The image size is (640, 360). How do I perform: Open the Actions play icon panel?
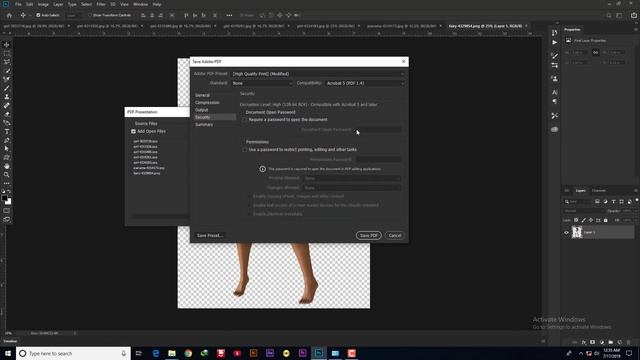pyautogui.click(x=554, y=42)
